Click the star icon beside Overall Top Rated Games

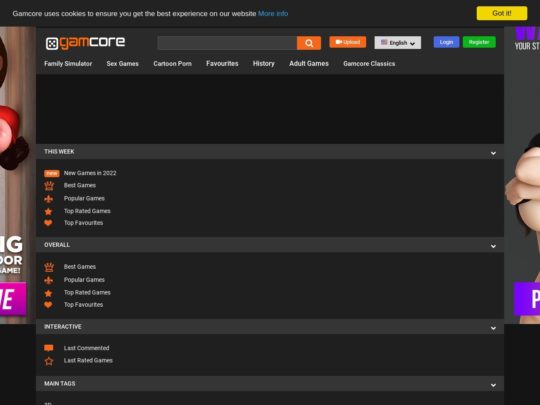pyautogui.click(x=49, y=293)
